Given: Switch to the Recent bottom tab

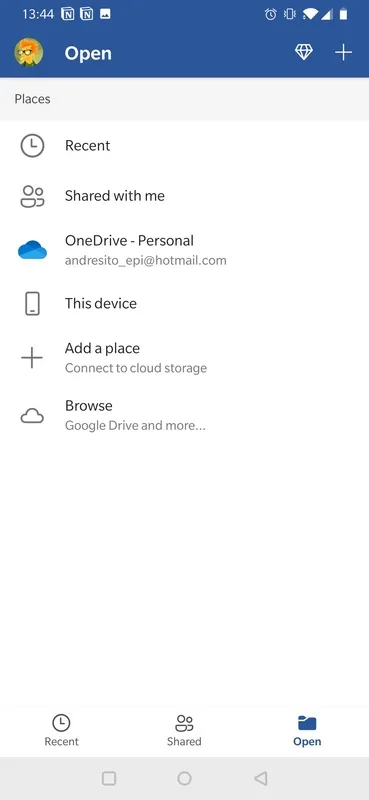Looking at the screenshot, I should pos(61,731).
